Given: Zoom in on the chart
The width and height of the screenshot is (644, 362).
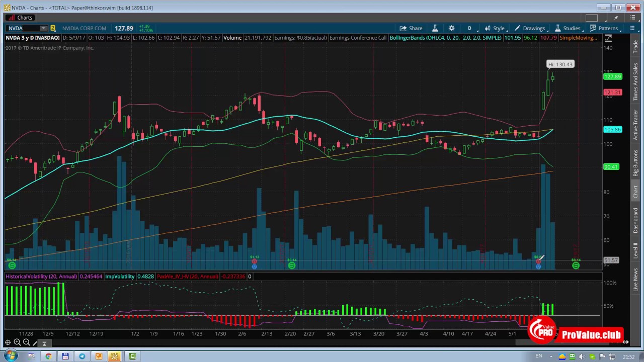Looking at the screenshot, I should coord(17,342).
